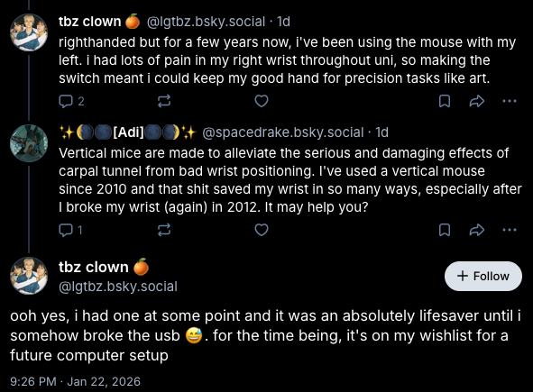
Task: Share Adi's vertical mice post
Action: pyautogui.click(x=476, y=230)
